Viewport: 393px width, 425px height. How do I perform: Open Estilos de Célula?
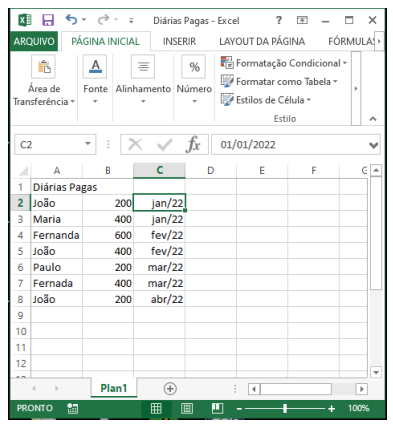click(266, 100)
